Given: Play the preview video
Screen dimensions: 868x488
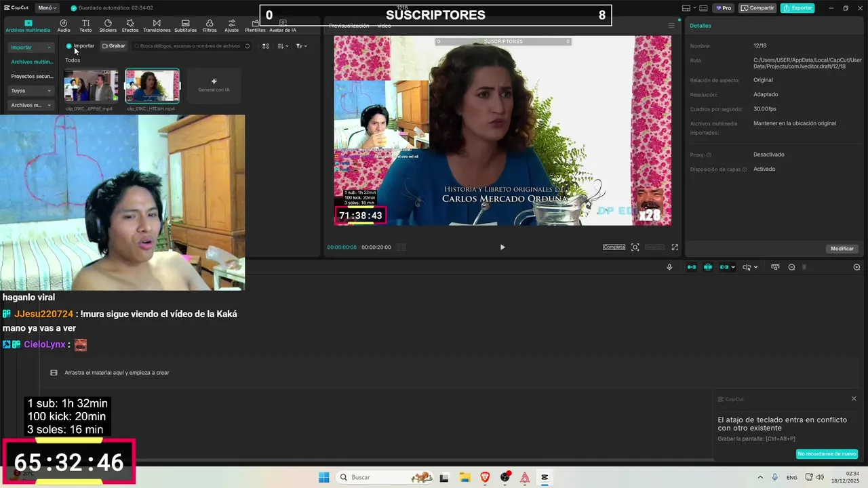Looking at the screenshot, I should point(502,247).
